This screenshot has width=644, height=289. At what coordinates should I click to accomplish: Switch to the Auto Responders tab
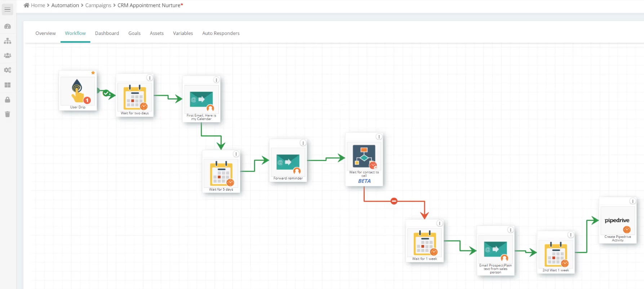pos(221,33)
